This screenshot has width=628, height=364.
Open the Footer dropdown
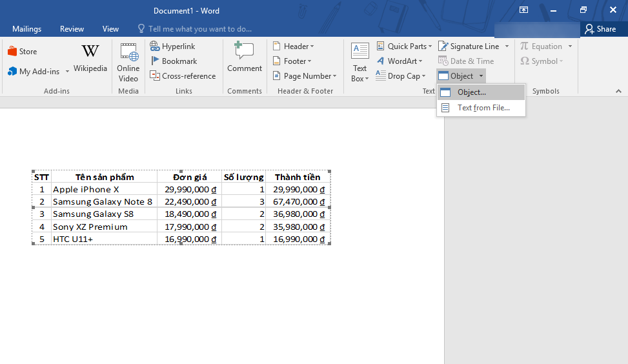292,61
